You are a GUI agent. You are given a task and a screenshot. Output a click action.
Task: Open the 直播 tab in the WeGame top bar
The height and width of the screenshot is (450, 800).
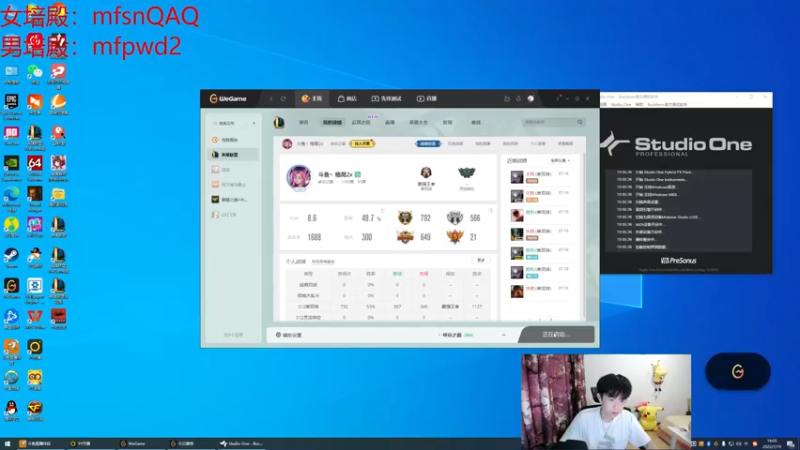(427, 98)
